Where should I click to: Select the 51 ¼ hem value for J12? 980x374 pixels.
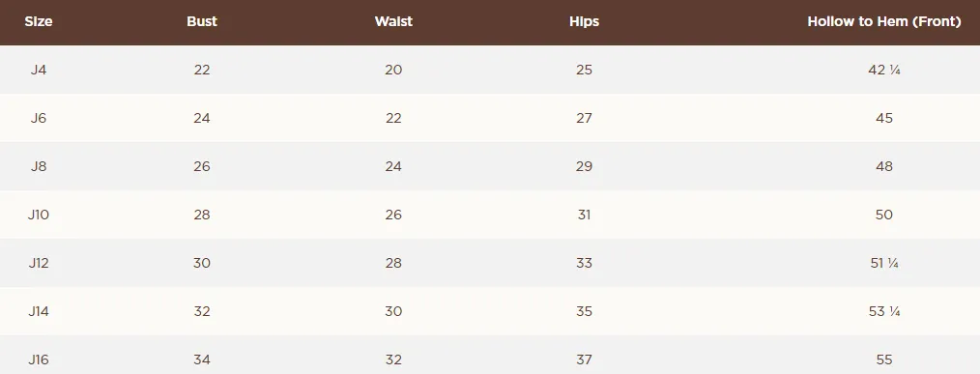[883, 263]
